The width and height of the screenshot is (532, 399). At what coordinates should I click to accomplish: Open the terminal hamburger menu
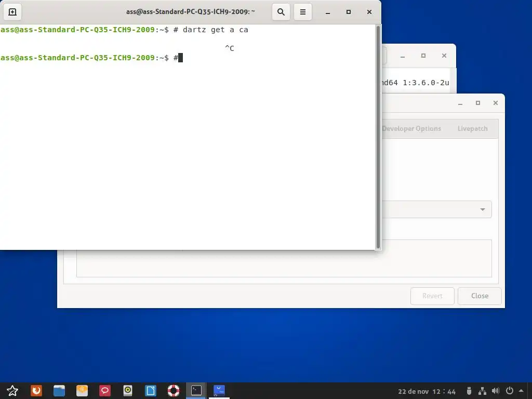click(x=303, y=12)
